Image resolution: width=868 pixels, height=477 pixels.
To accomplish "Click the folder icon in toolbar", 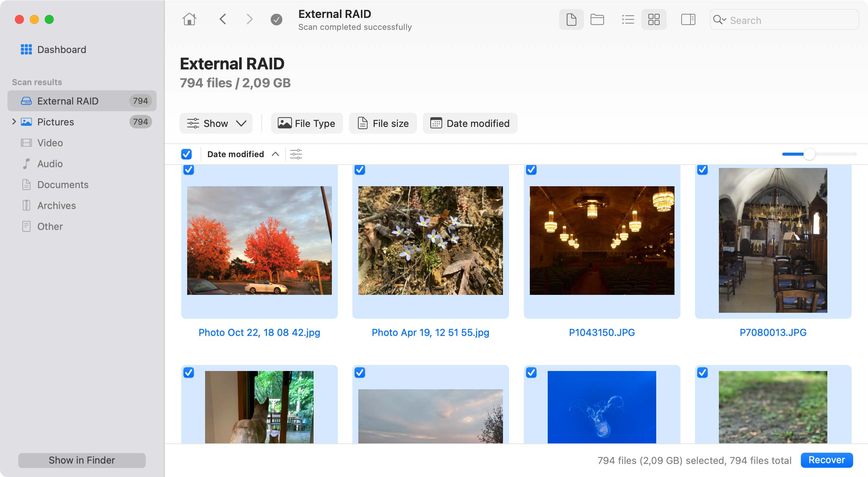I will coord(597,19).
